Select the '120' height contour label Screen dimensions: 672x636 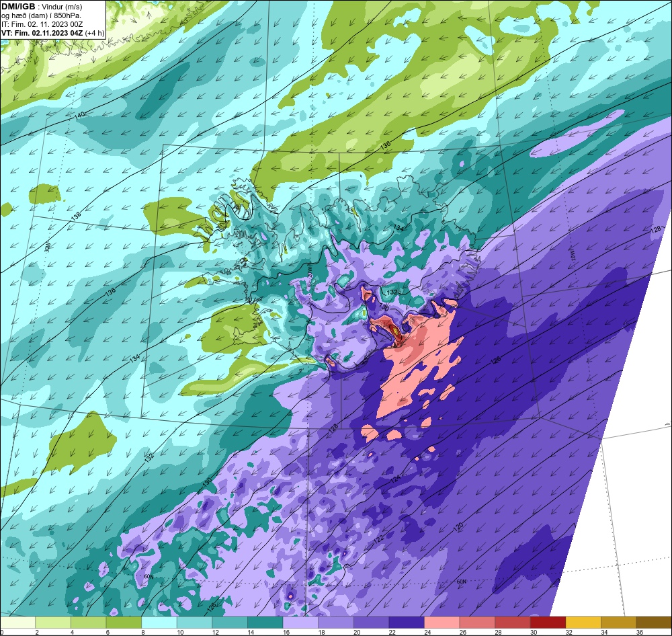(458, 526)
